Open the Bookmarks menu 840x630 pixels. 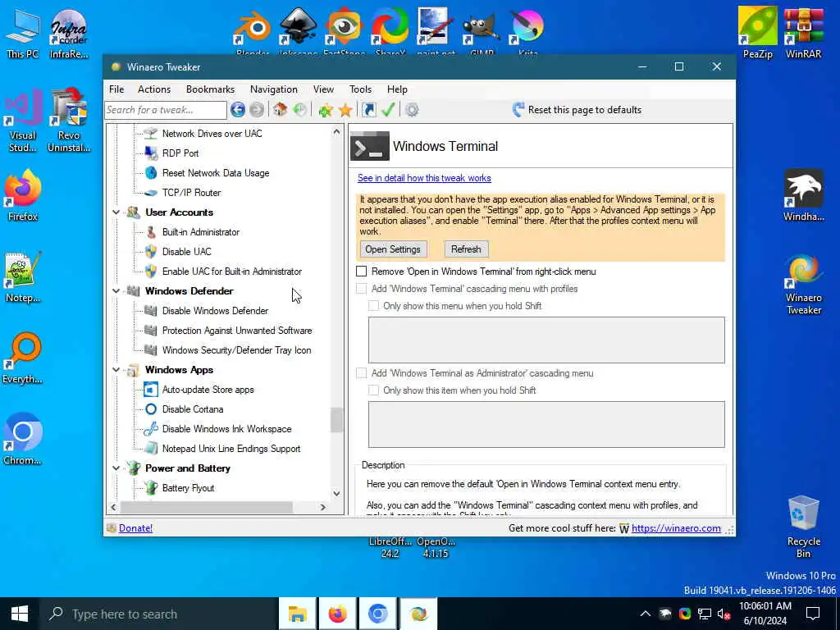210,89
